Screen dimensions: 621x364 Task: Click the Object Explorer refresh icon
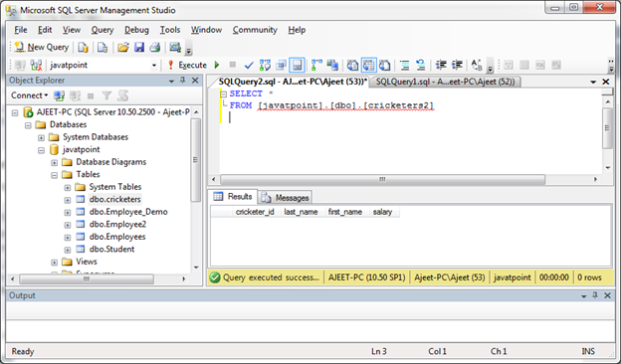point(123,95)
